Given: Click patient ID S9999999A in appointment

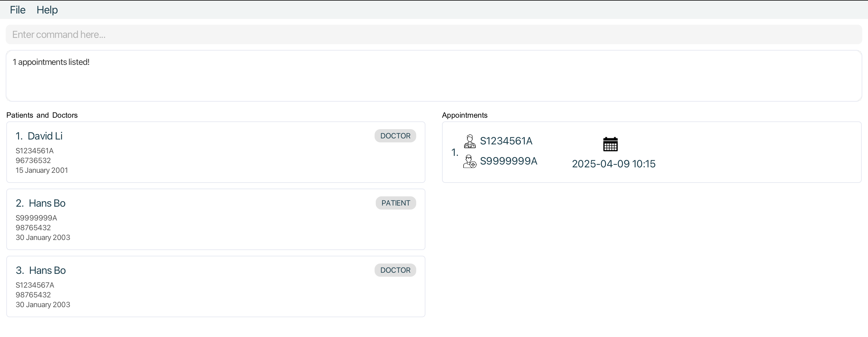Looking at the screenshot, I should pyautogui.click(x=508, y=161).
